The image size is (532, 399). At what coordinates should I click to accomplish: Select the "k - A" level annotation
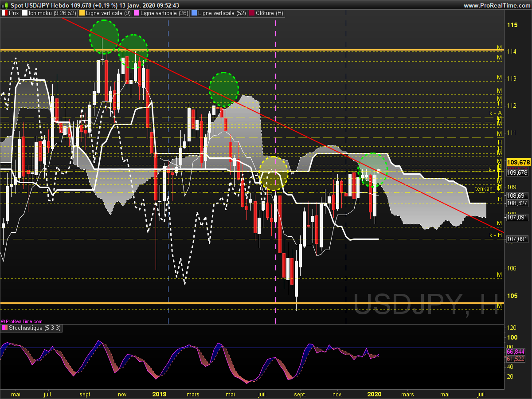pyautogui.click(x=495, y=113)
